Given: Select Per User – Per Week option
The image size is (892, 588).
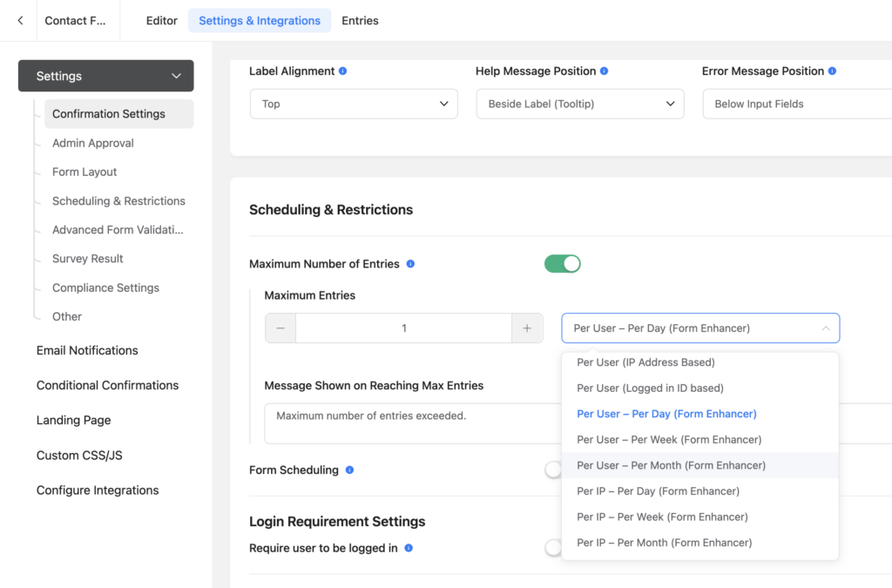Looking at the screenshot, I should tap(699, 440).
